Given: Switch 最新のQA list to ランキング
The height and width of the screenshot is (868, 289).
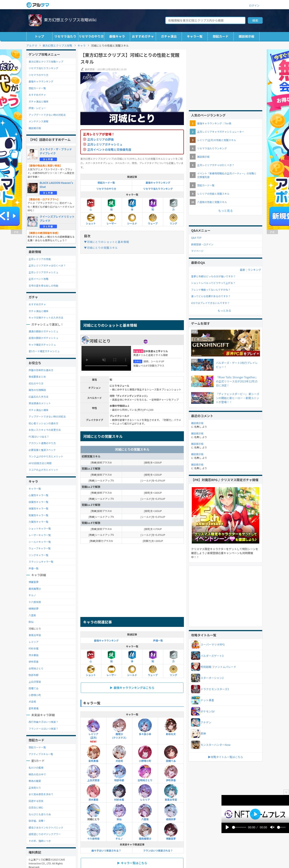Looking at the screenshot, I should 254,270.
